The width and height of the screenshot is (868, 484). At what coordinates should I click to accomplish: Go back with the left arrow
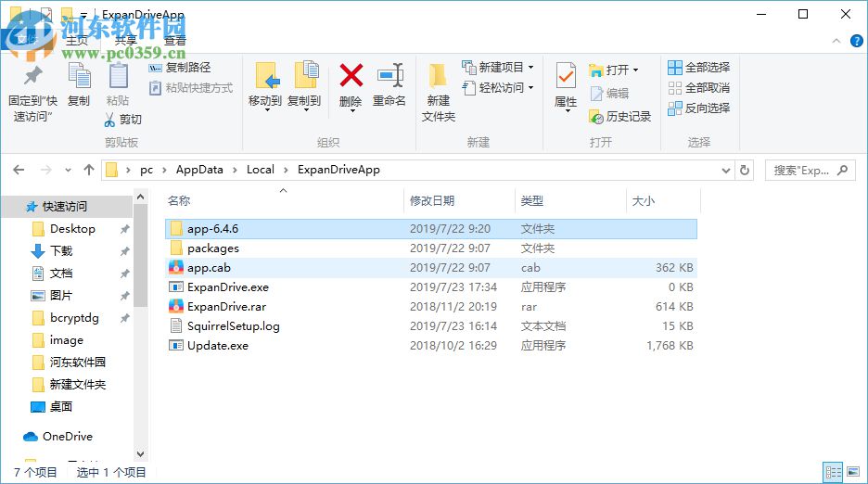point(19,170)
